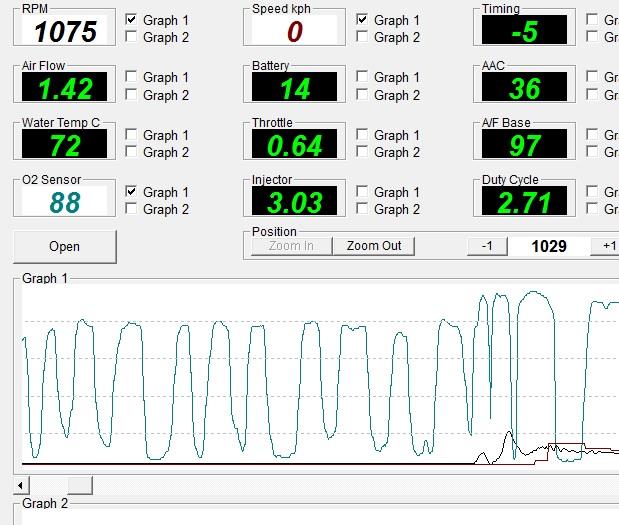The width and height of the screenshot is (619, 525).
Task: Click the Air Flow value 1.42
Action: pyautogui.click(x=65, y=87)
